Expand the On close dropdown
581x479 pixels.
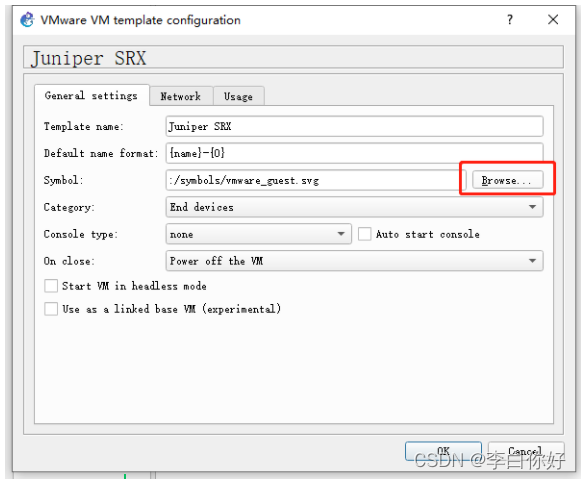[x=354, y=261]
